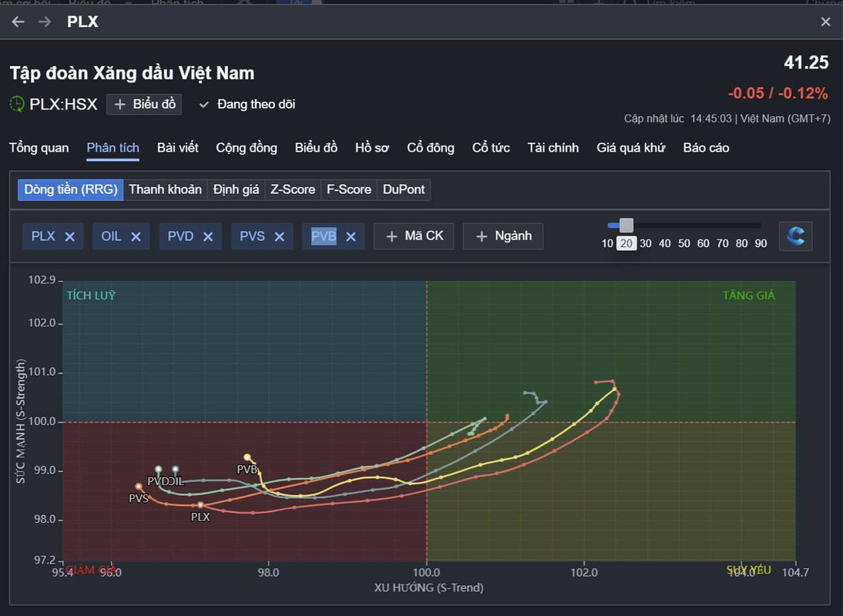843x616 pixels.
Task: Switch to the Cổ tức tab
Action: click(x=491, y=148)
